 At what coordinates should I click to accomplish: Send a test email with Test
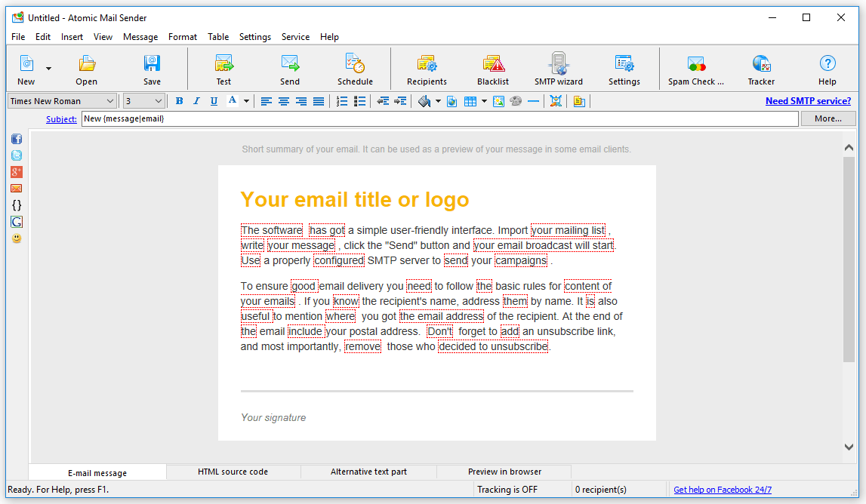223,63
